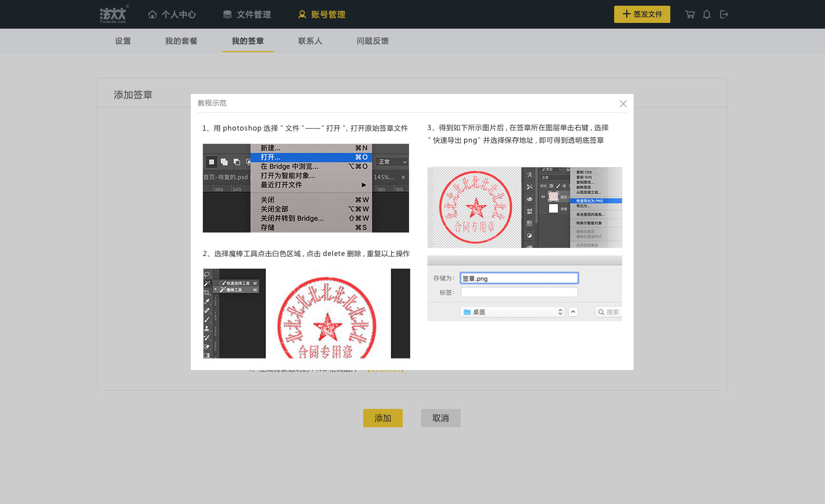Viewport: 825px width, 504px height.
Task: Click the 添加签章 heading
Action: point(133,94)
